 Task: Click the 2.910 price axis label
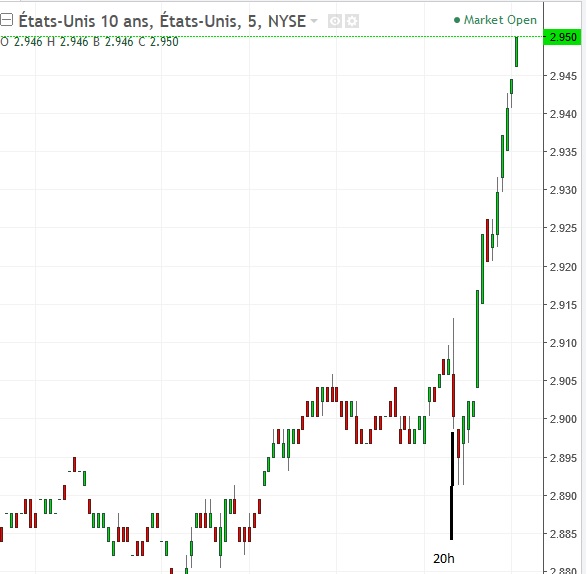(x=563, y=343)
